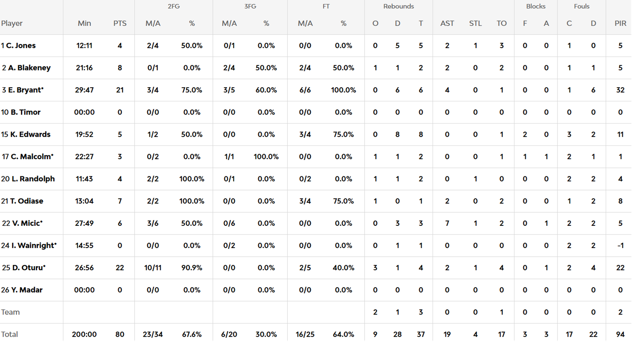
Task: Open L. Randolph's profile
Action: (33, 179)
